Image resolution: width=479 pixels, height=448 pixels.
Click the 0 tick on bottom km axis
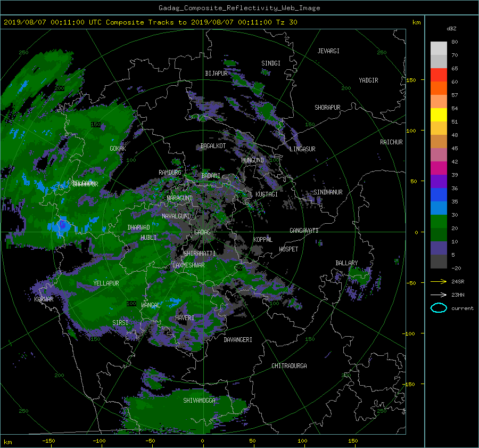[202, 441]
